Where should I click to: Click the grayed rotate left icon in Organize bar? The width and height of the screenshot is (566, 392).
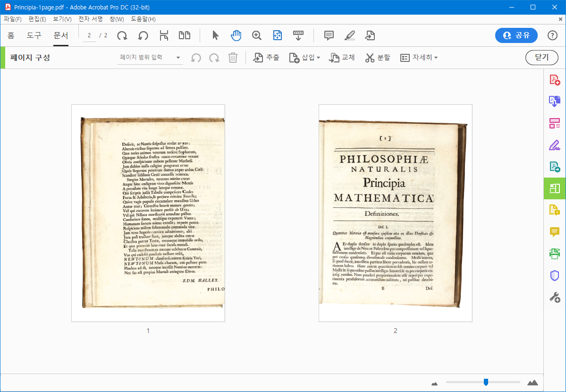tap(196, 58)
